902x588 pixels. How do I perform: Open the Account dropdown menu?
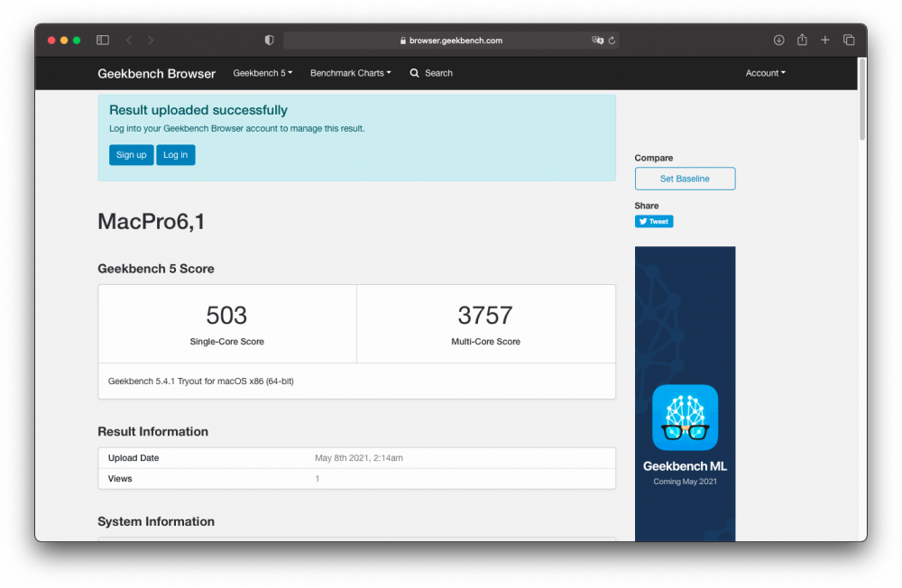point(765,73)
